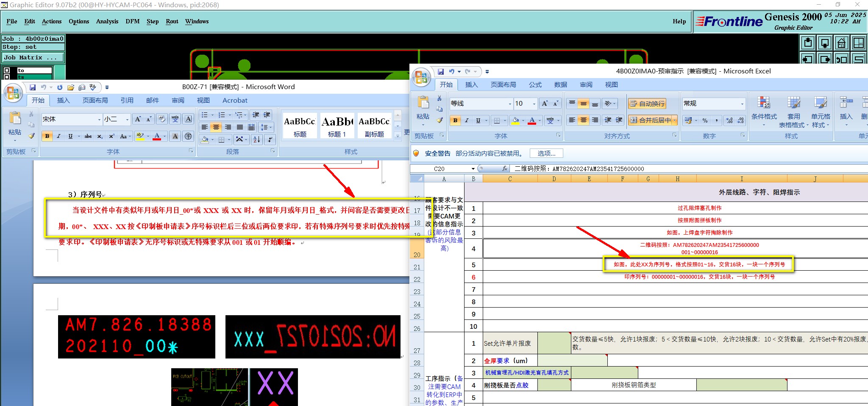Switch to Excel 公式 tab
The height and width of the screenshot is (406, 868).
click(x=535, y=85)
